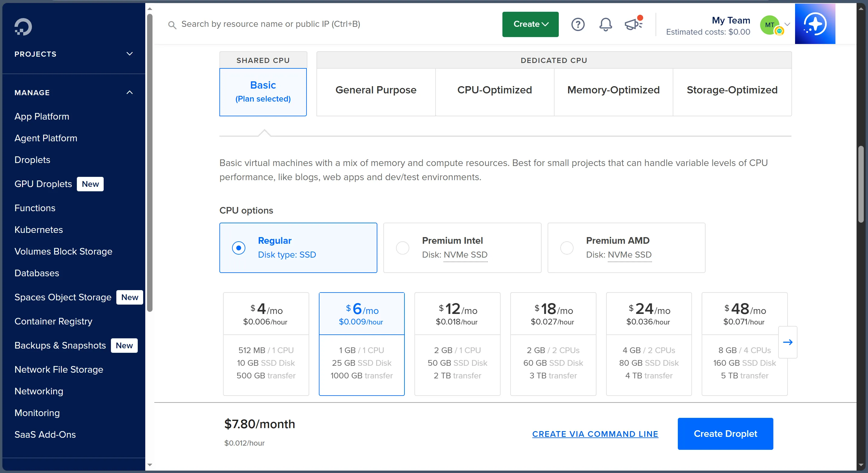Screen dimensions: 868x473
Task: Open the Create dropdown button
Action: [x=530, y=24]
